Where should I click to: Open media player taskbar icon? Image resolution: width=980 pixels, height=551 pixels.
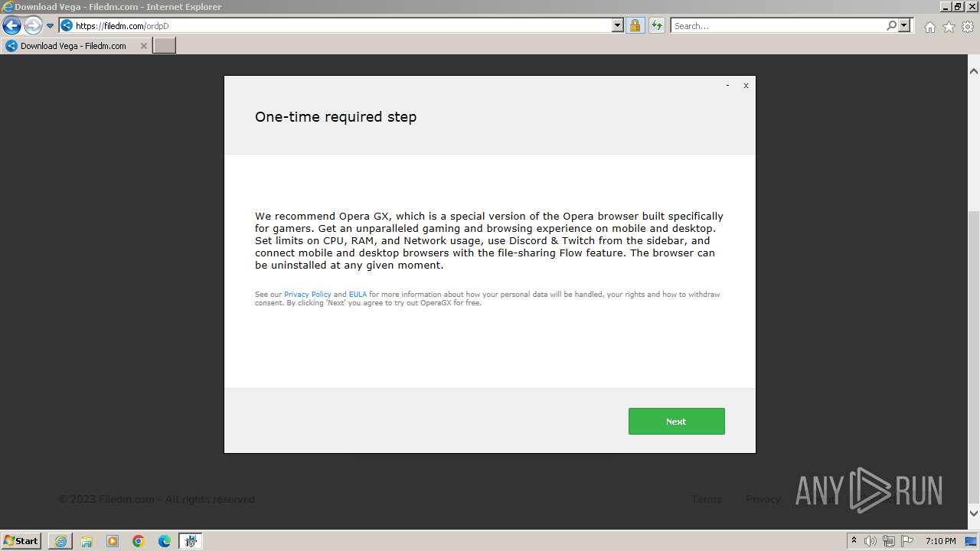[x=113, y=541]
